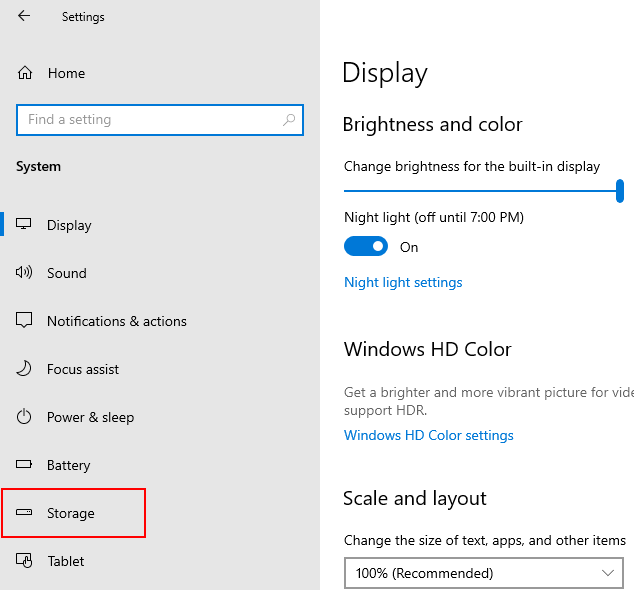Click the System section label

point(38,167)
